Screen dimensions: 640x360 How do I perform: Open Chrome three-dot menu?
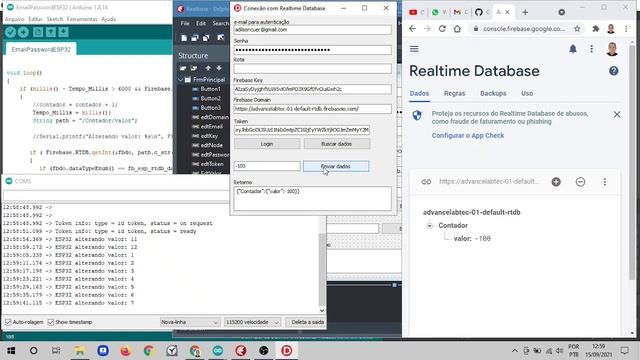tap(626, 29)
